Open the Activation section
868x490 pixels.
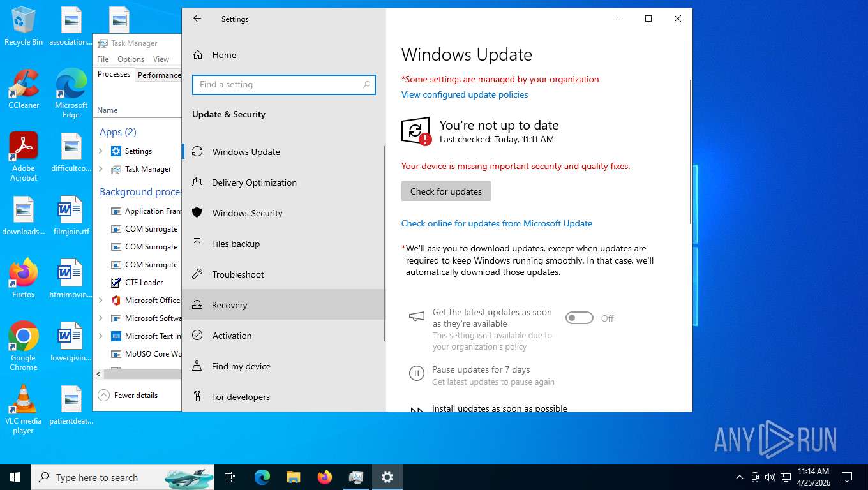click(283, 336)
